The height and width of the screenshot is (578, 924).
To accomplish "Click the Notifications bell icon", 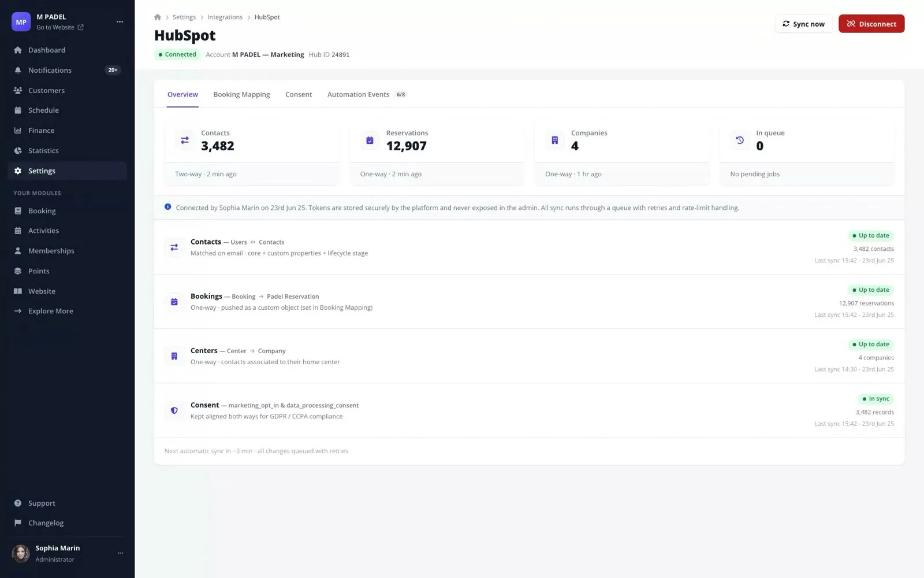I will point(18,71).
